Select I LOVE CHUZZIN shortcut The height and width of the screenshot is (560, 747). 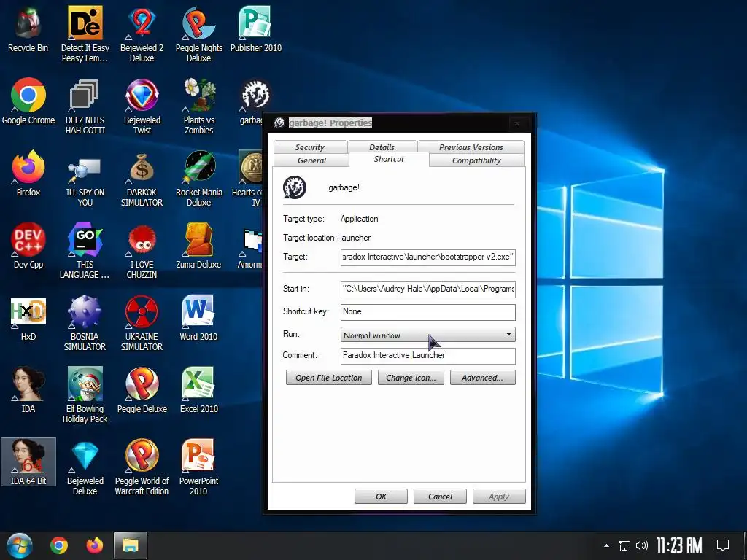click(142, 251)
